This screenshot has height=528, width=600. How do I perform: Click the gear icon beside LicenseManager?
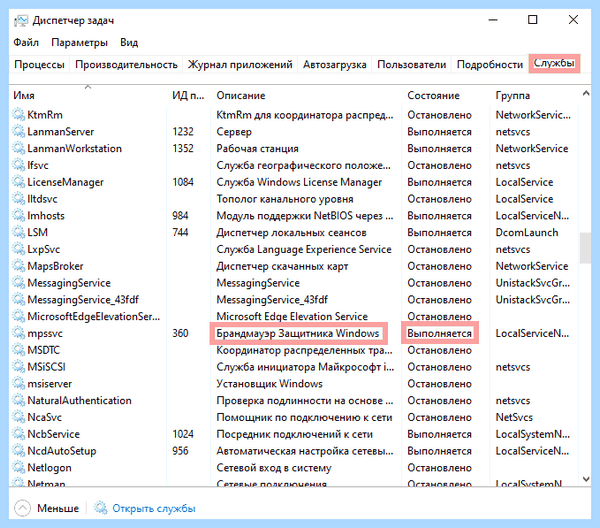(x=18, y=182)
